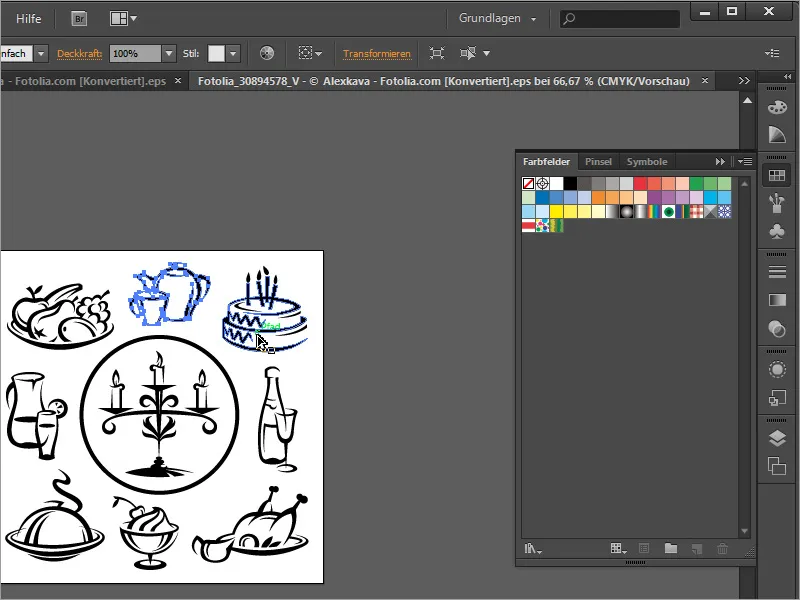
Task: Click the Stil graphic style swatch
Action: point(216,54)
